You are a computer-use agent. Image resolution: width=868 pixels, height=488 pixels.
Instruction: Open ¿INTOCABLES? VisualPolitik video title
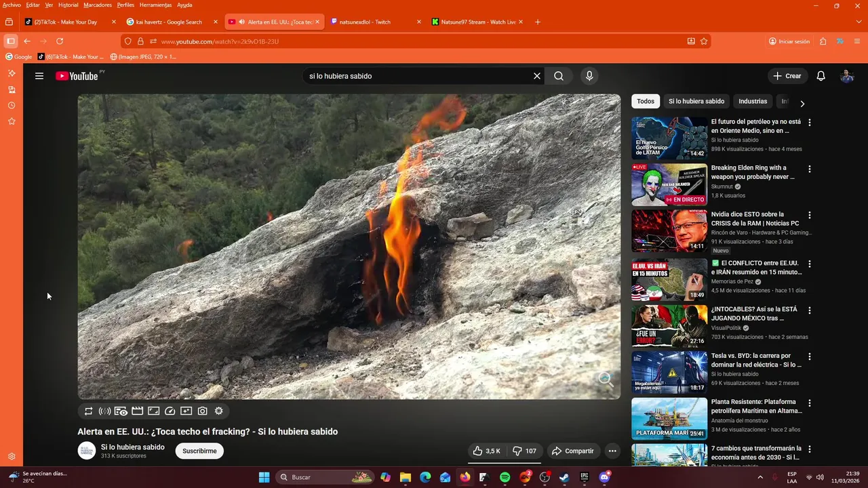coord(754,314)
